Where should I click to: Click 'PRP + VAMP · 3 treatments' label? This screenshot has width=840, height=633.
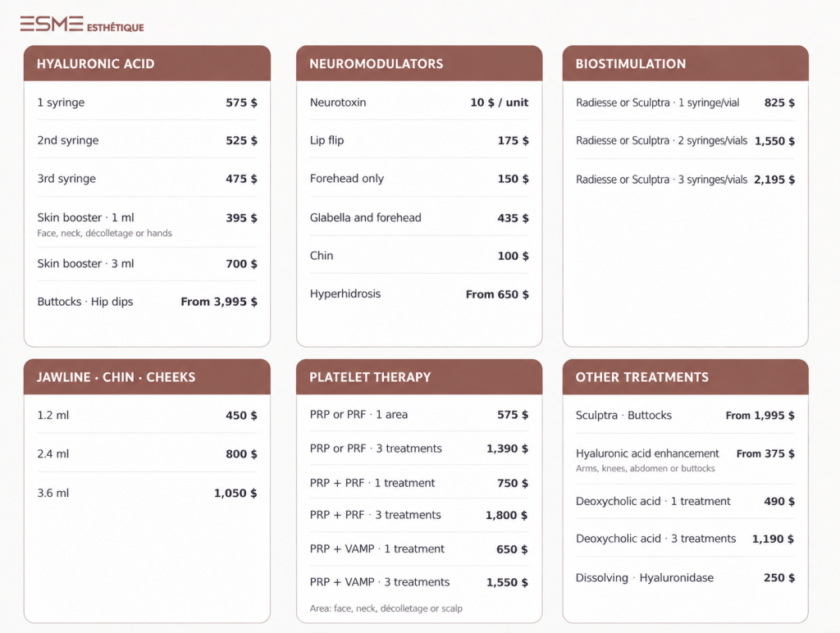[x=380, y=581]
